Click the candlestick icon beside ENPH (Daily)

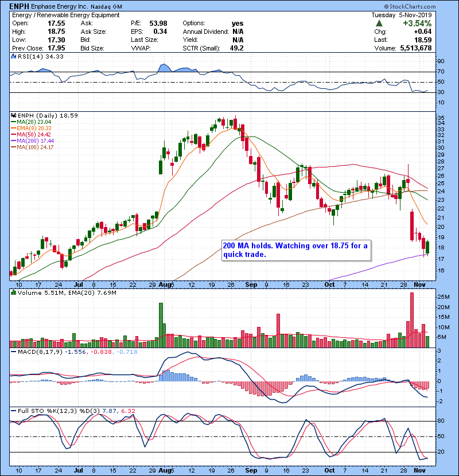13,115
